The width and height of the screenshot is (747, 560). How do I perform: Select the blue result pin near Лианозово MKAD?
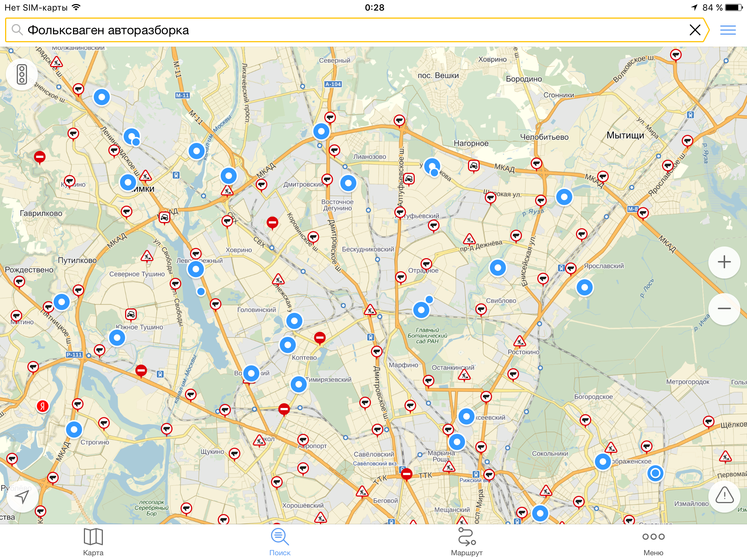[321, 131]
